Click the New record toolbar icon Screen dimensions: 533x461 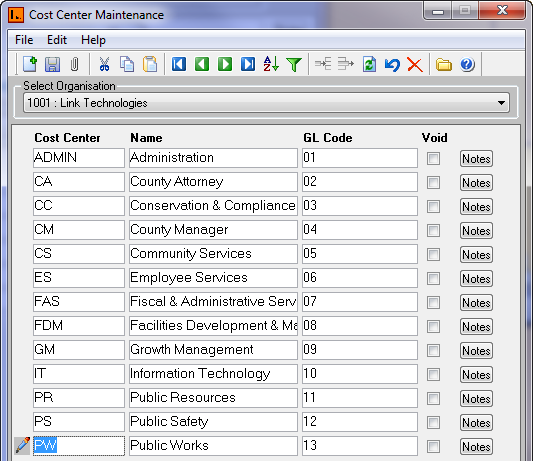tap(30, 64)
